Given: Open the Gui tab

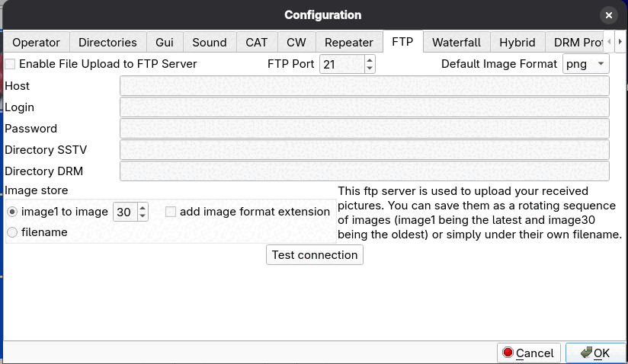Looking at the screenshot, I should [165, 42].
